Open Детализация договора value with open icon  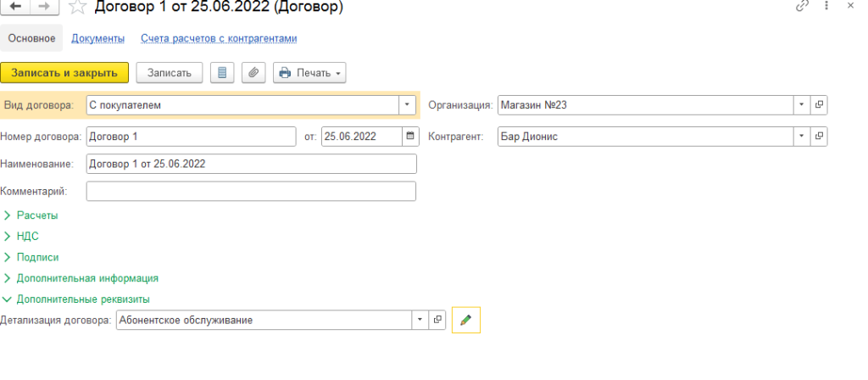click(437, 320)
